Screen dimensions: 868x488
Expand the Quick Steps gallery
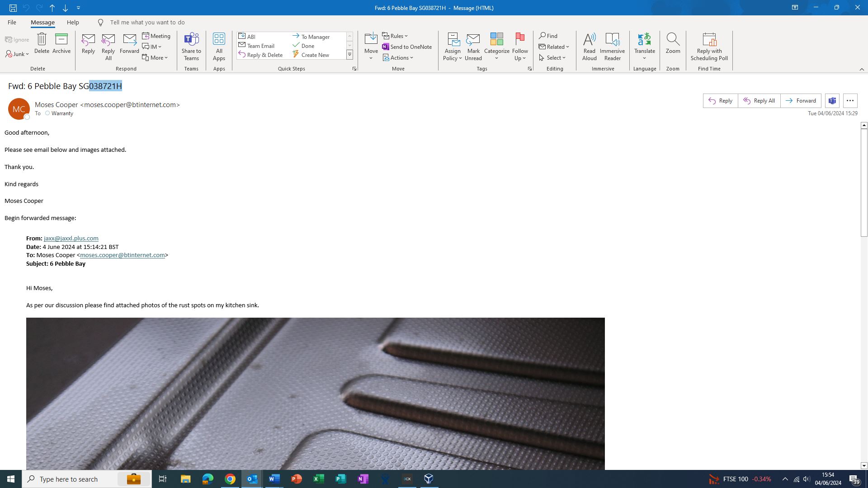(x=349, y=55)
